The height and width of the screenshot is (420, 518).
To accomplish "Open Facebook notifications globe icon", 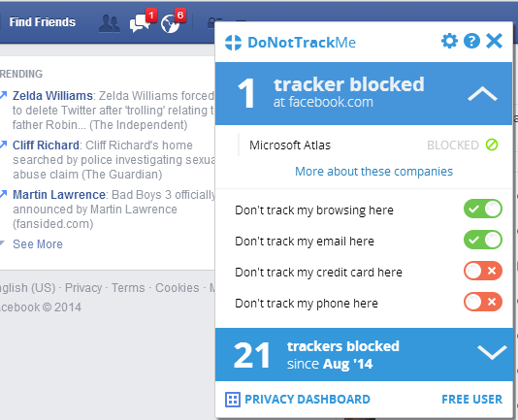I will 170,24.
